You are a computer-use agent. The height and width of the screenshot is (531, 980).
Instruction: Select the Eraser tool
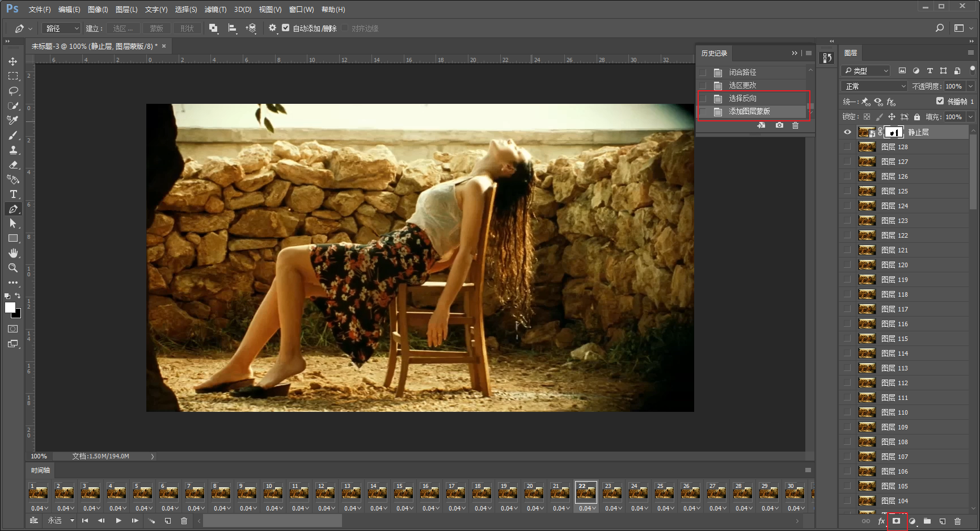(x=13, y=165)
